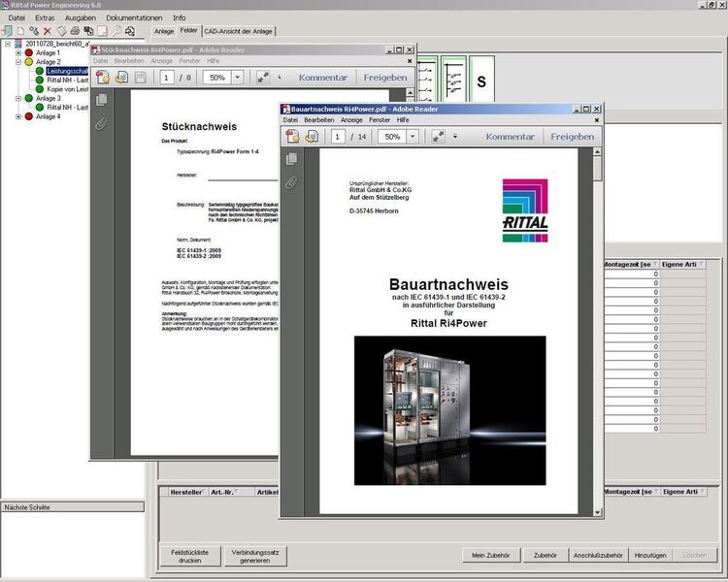Open the Dokumentationen menu

pyautogui.click(x=134, y=18)
